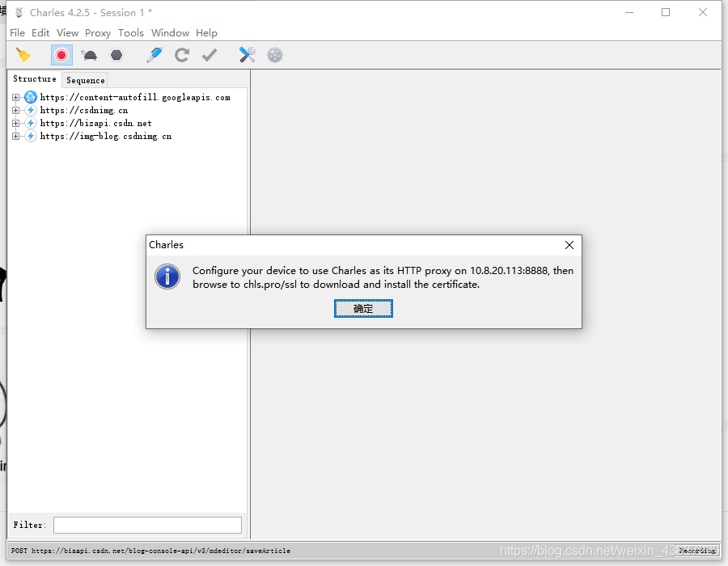Click the Compose pen icon
Screen dimensions: 728x566
click(154, 55)
